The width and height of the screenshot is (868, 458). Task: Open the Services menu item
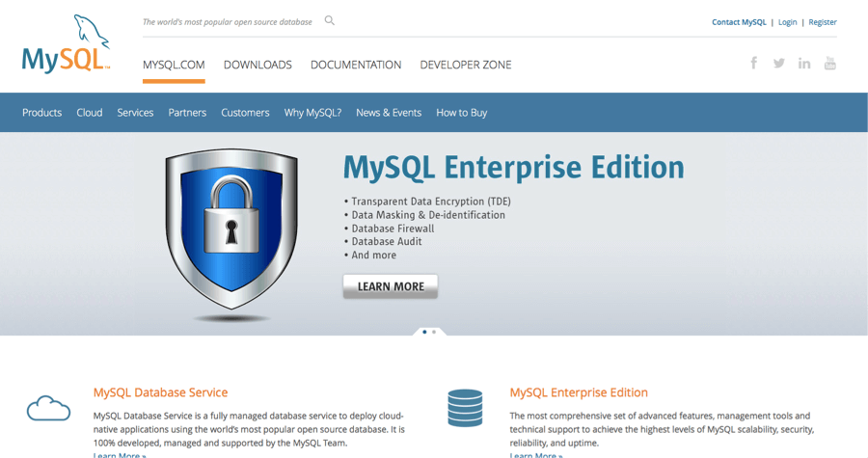[x=135, y=113]
